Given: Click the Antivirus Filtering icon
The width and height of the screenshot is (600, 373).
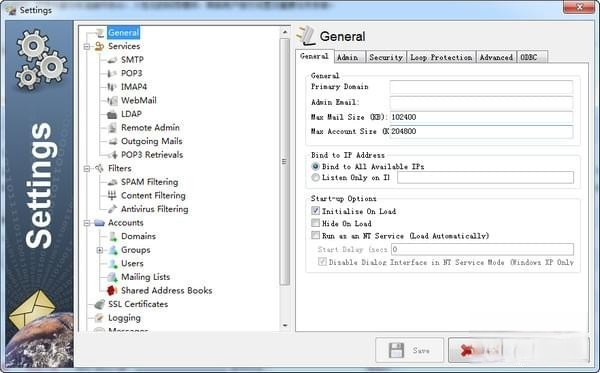Looking at the screenshot, I should [112, 209].
